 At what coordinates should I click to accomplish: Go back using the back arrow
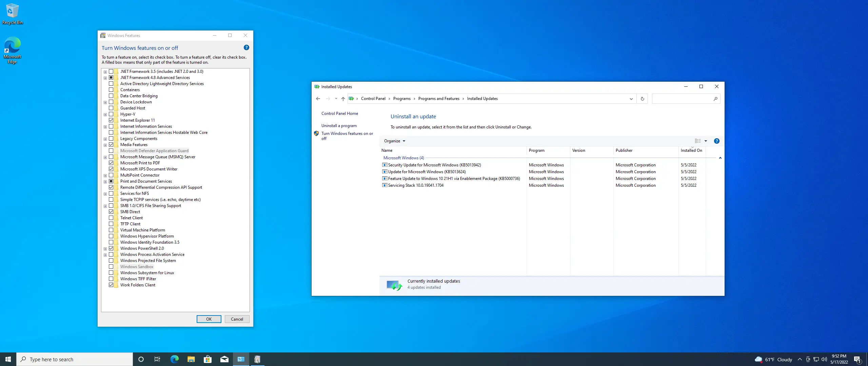318,99
